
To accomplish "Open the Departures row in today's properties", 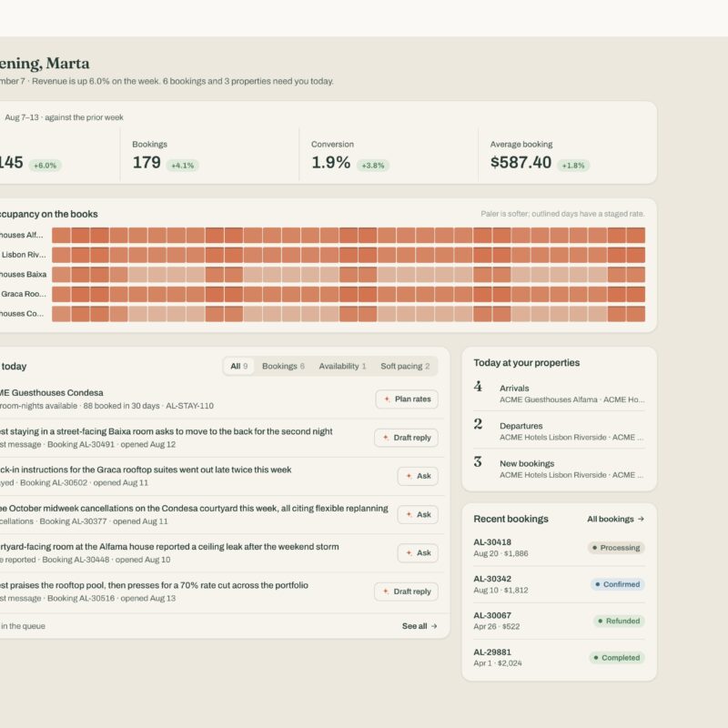I will 559,430.
